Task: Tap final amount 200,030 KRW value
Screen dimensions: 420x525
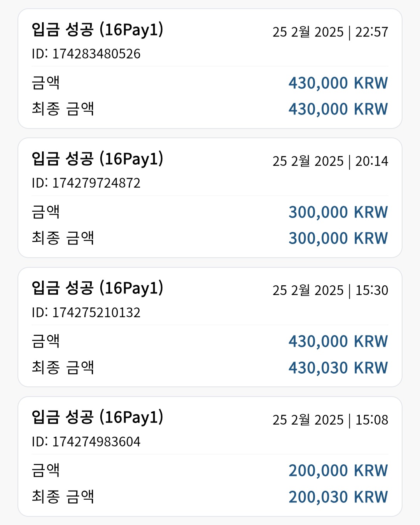Action: click(338, 497)
